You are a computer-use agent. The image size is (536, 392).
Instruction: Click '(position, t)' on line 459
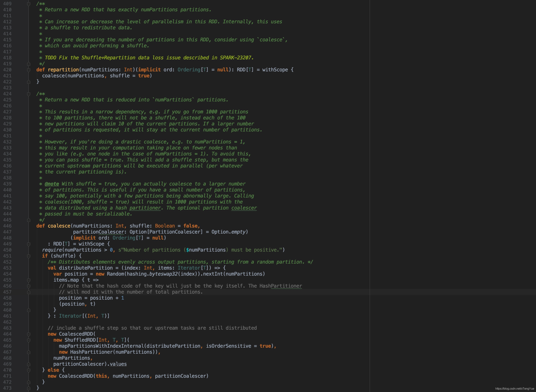pyautogui.click(x=77, y=304)
